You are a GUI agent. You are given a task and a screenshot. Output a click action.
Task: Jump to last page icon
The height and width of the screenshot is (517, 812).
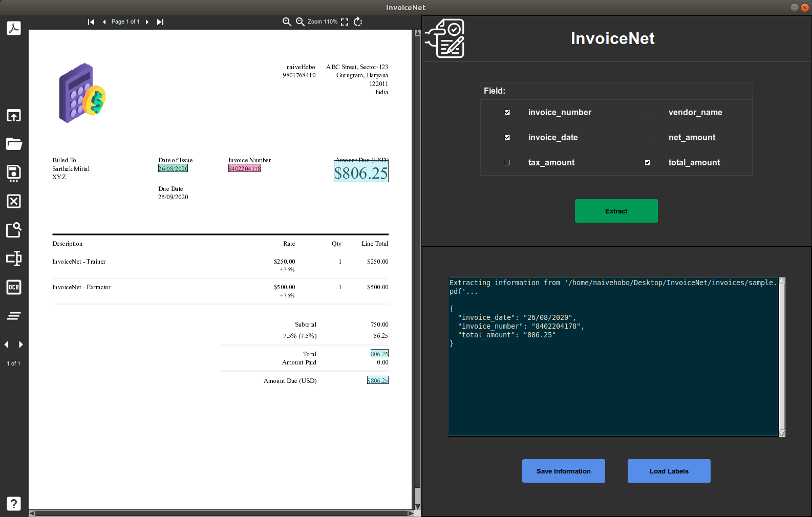click(x=160, y=22)
